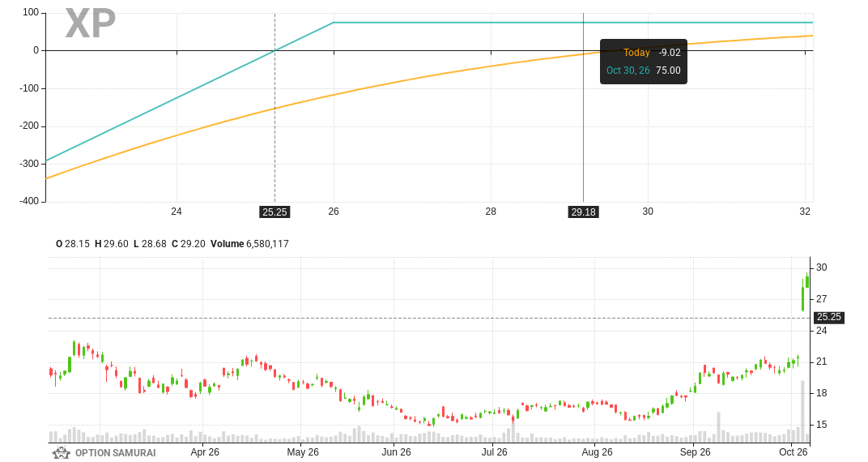Click the 24 strike label on payoff axis
The image size is (868, 462).
tap(176, 211)
